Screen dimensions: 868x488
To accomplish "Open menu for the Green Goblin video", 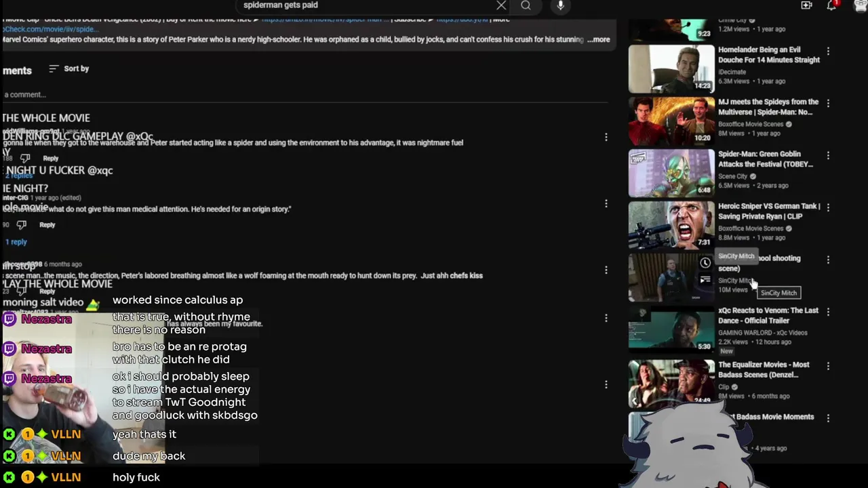I will 828,156.
